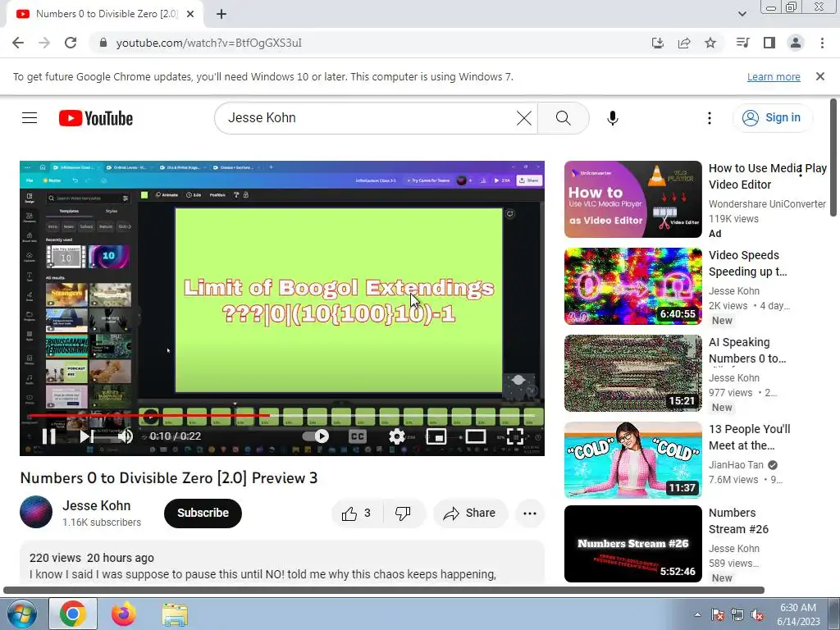Go to YouTube home via logo

tap(96, 118)
